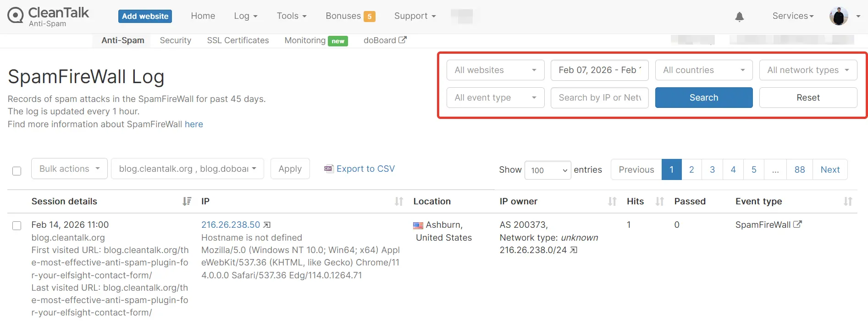Viewport: 868px width, 321px height.
Task: Click the Location column header
Action: (432, 201)
